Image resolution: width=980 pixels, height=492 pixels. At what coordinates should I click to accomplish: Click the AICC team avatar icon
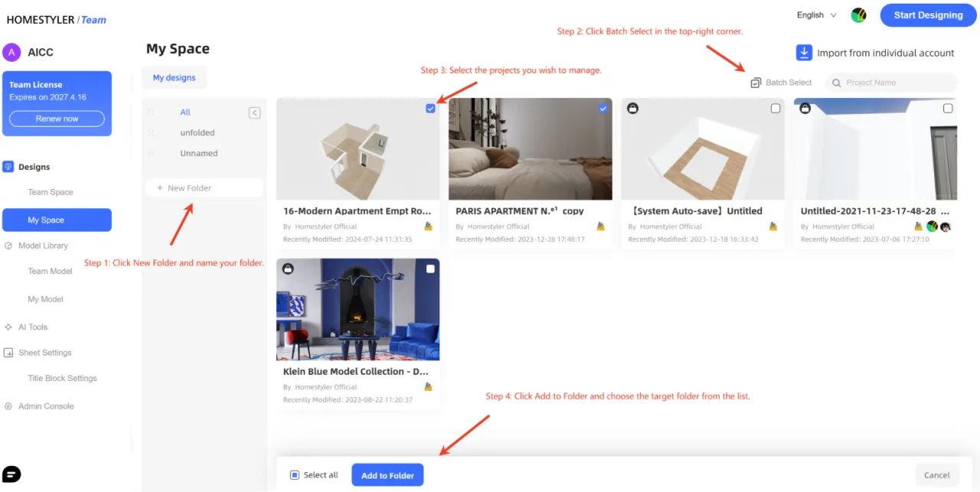tap(11, 52)
